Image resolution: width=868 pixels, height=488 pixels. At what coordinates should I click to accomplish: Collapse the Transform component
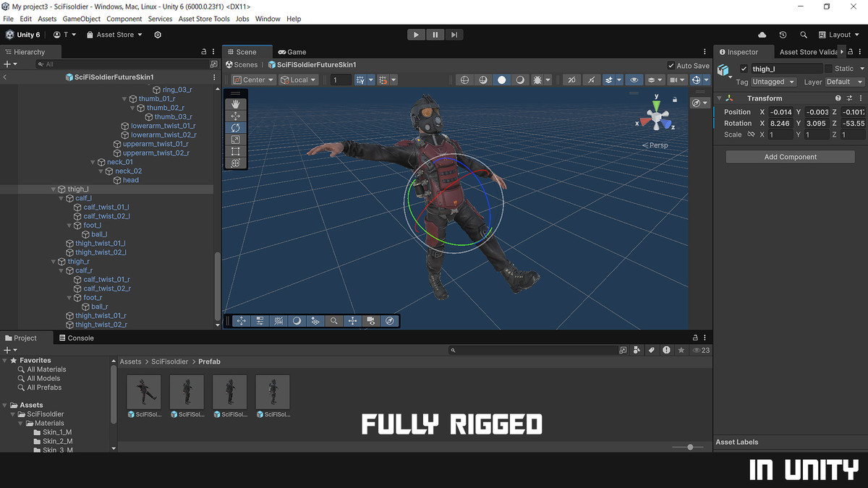tap(720, 98)
